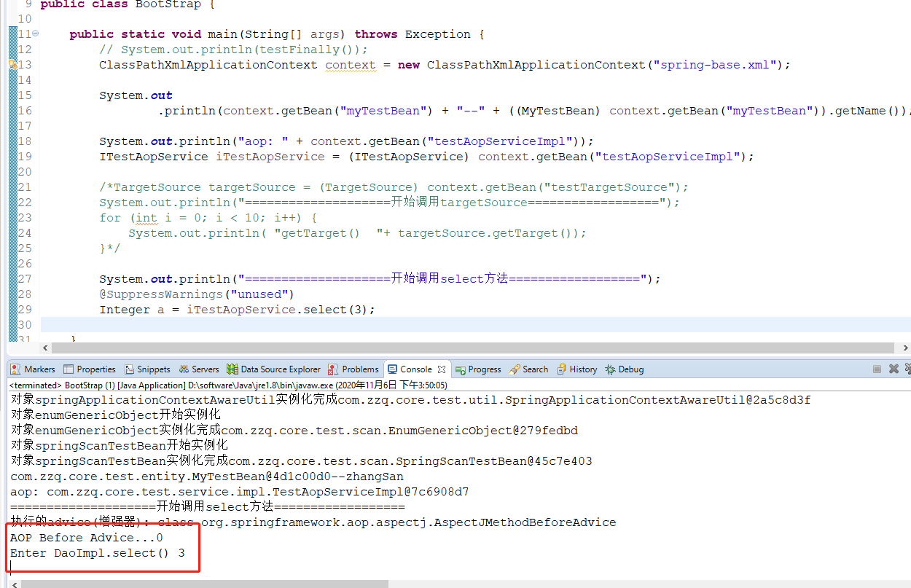Click the Progress tab icon

tap(461, 369)
